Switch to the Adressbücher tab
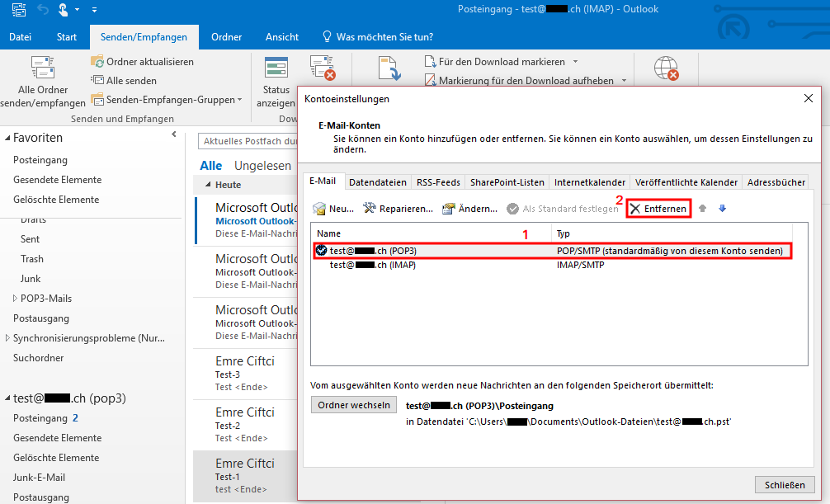Screen dimensions: 830x504 pyautogui.click(x=776, y=182)
